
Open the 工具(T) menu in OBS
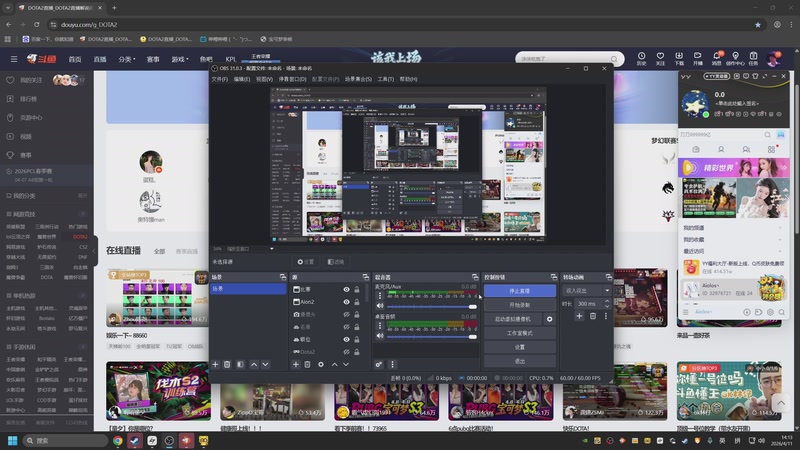pos(385,78)
